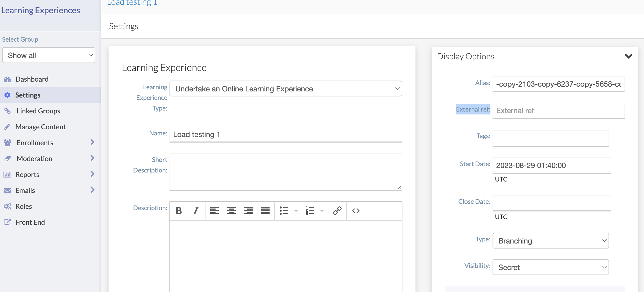Click the Emails envelope icon
The image size is (644, 292).
pyautogui.click(x=7, y=191)
